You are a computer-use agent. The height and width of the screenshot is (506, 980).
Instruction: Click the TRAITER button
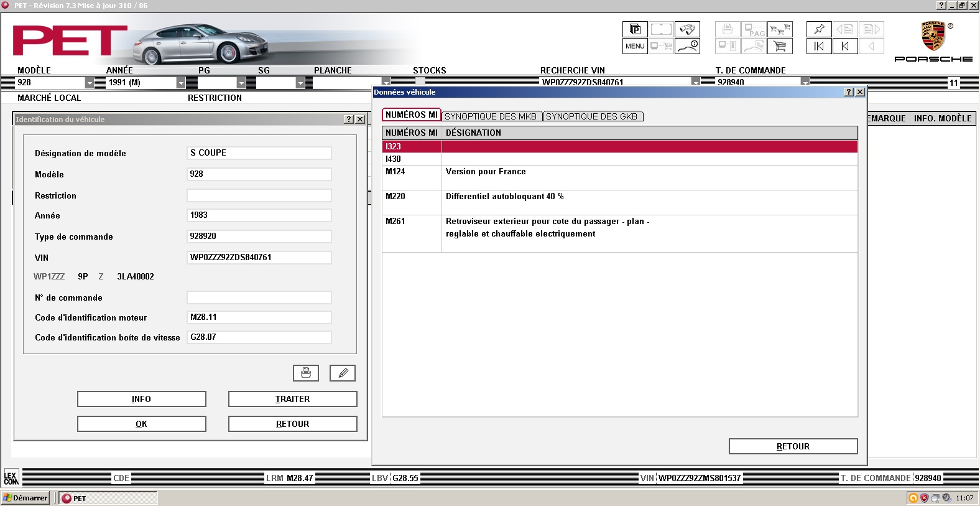coord(293,399)
